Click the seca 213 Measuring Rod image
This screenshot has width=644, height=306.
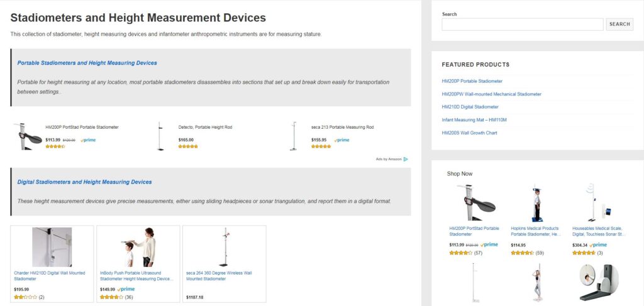[x=293, y=136]
